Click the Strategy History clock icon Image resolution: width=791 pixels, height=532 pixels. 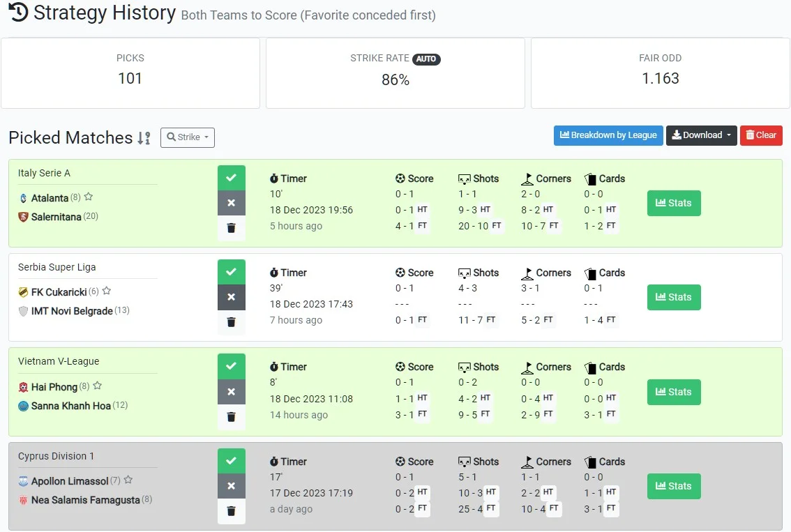[17, 13]
